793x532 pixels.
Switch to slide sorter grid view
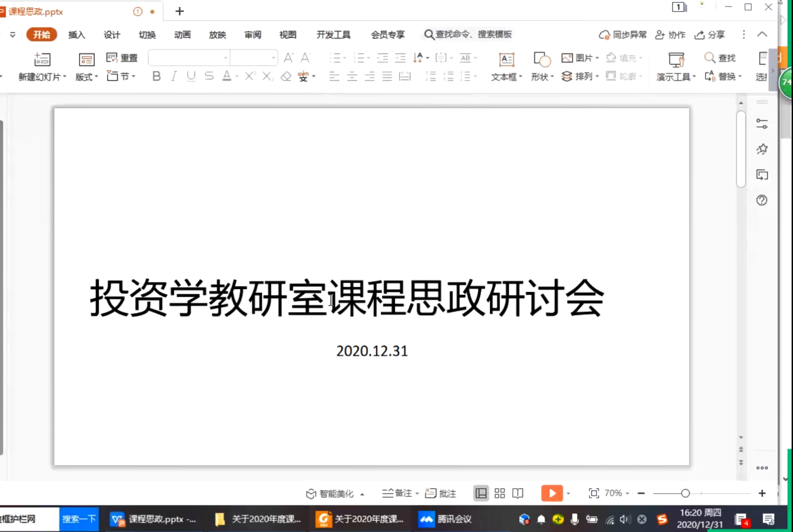(500, 493)
